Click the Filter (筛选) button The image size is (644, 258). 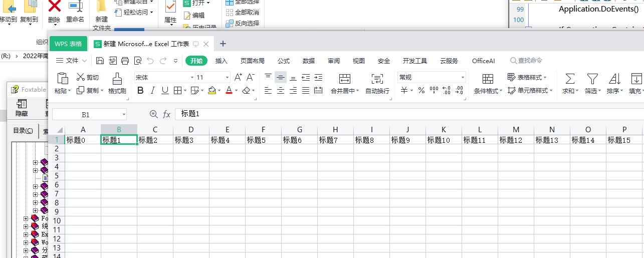[x=592, y=83]
